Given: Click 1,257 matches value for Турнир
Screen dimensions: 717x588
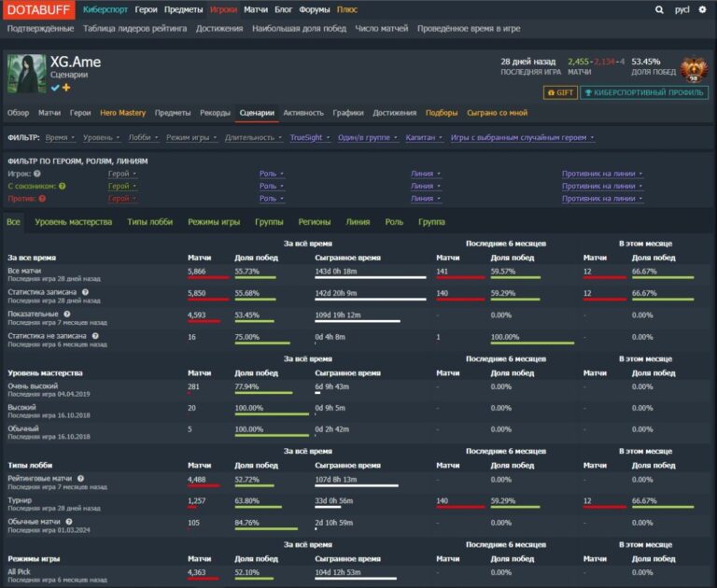Looking at the screenshot, I should pyautogui.click(x=197, y=501).
